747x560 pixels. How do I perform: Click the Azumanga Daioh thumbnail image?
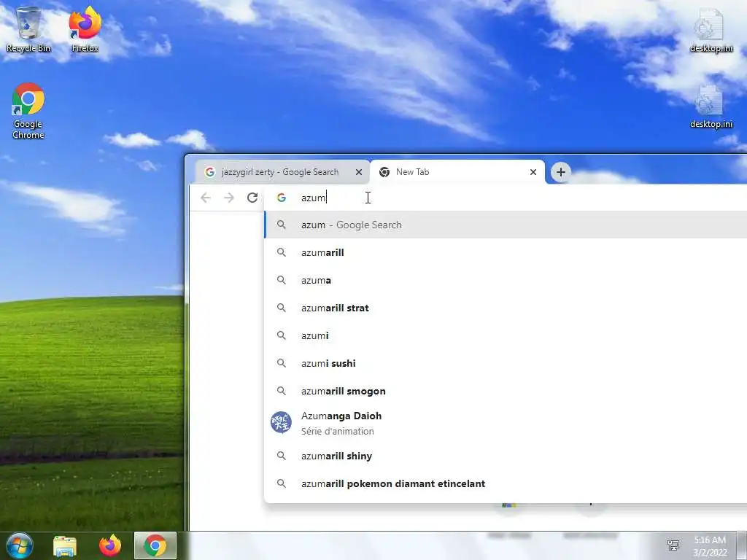pyautogui.click(x=281, y=422)
